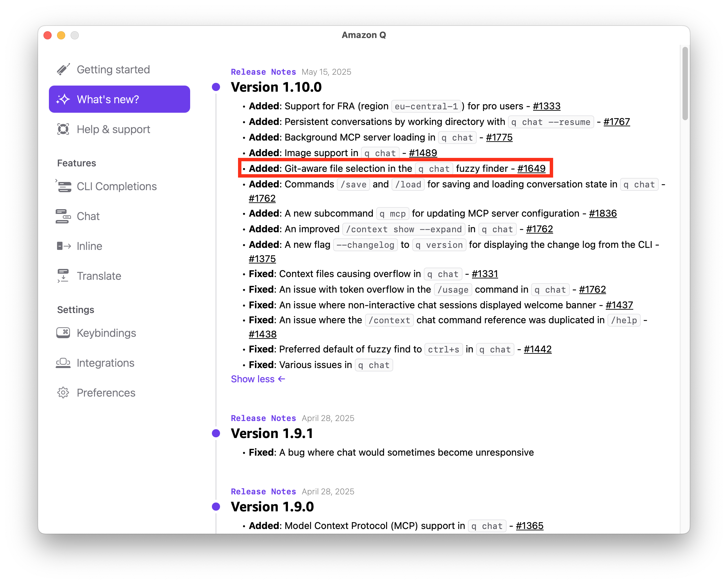Select the Chat feature icon
This screenshot has height=584, width=728.
click(x=63, y=216)
